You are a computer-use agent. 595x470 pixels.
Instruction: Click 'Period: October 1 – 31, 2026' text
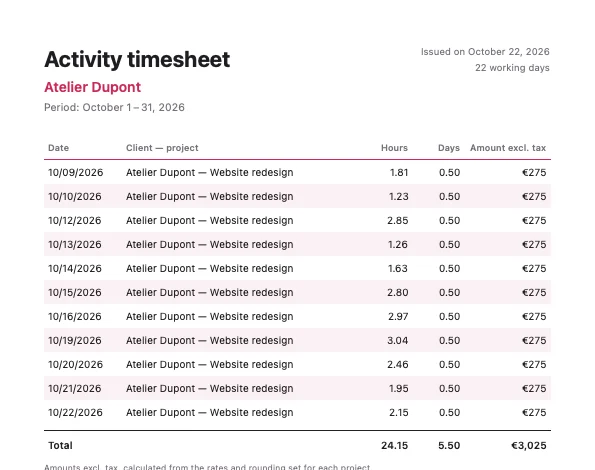pos(114,107)
